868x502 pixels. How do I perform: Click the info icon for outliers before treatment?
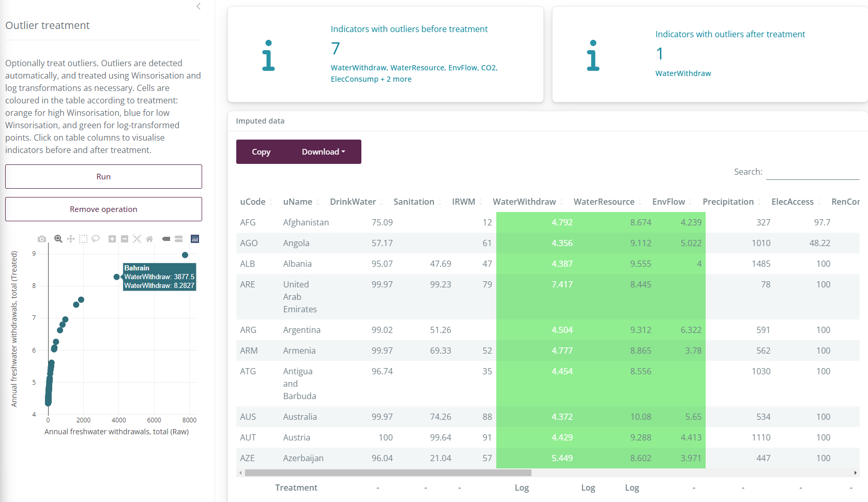click(x=268, y=55)
